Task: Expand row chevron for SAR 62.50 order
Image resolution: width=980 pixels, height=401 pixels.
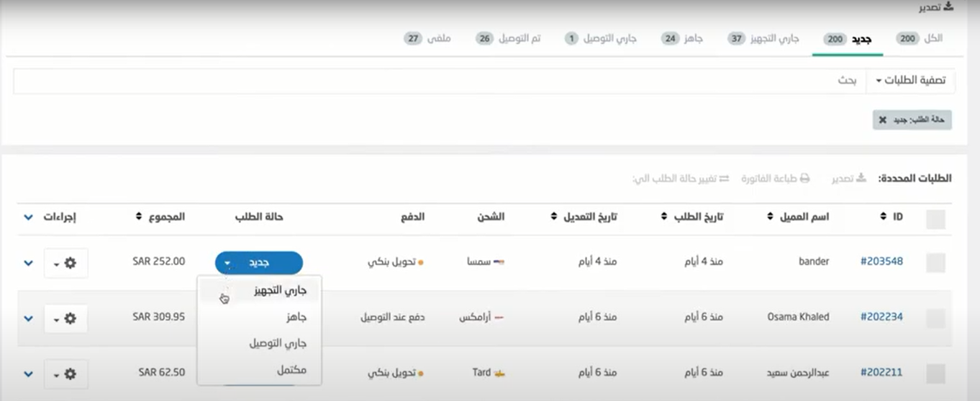Action: 28,374
